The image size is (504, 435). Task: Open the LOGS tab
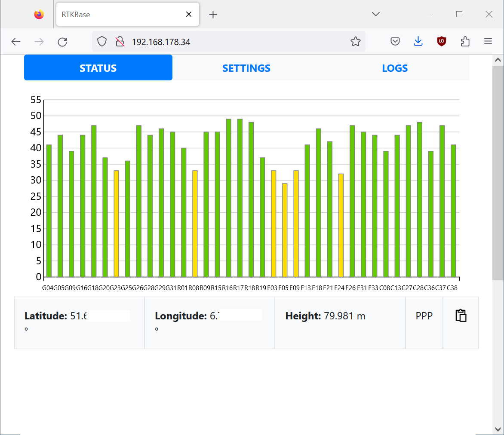394,68
